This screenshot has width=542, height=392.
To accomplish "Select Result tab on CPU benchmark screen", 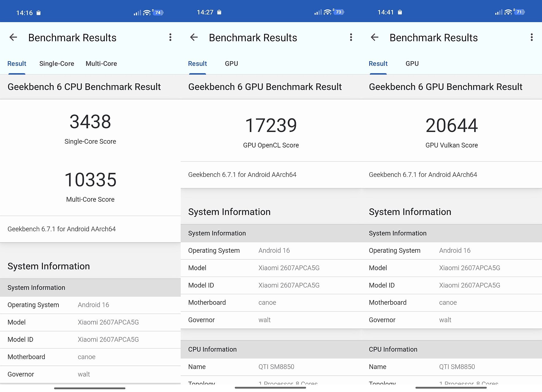I will [x=17, y=64].
